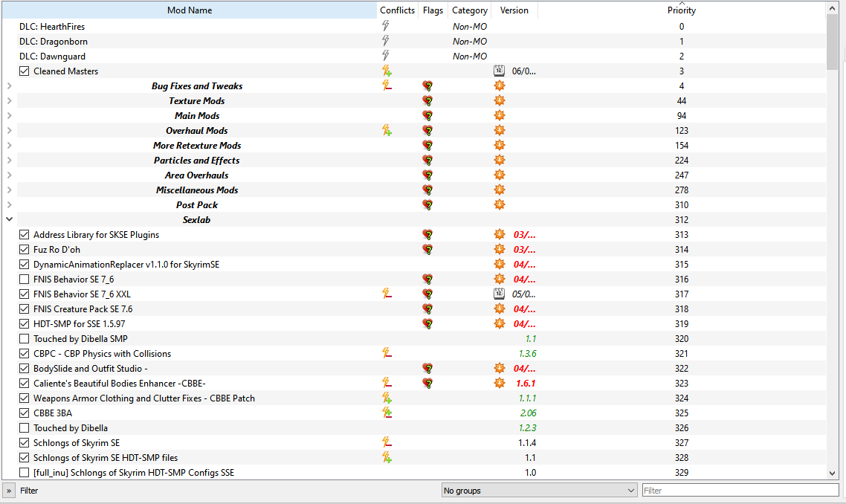Image resolution: width=846 pixels, height=504 pixels.
Task: Disable CBPC - CBP Physics with Collisions
Action: click(24, 353)
